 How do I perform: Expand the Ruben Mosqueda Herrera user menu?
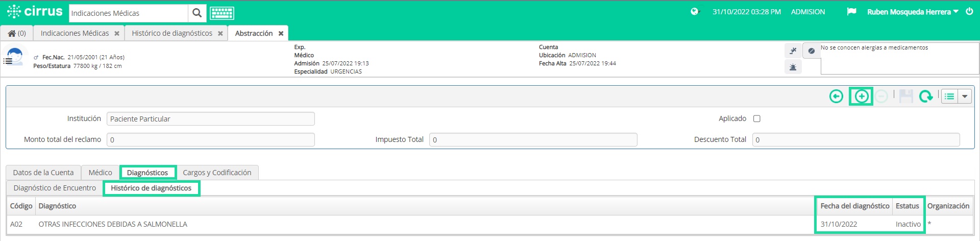(913, 12)
